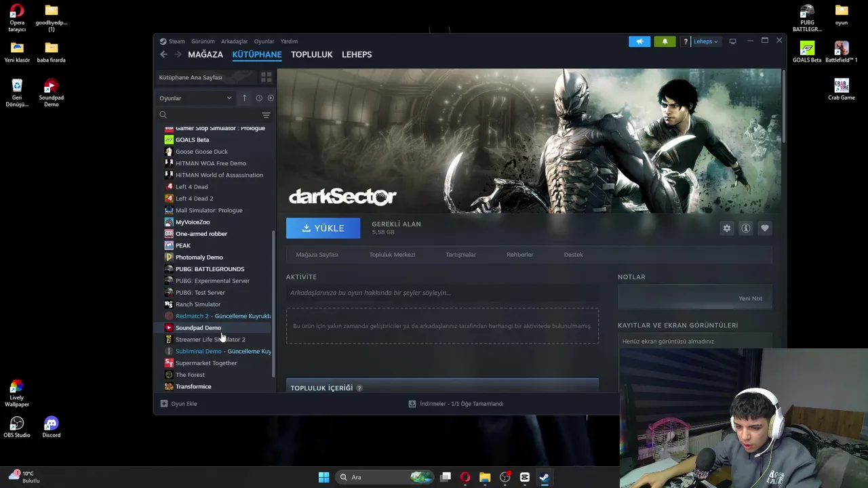Image resolution: width=868 pixels, height=488 pixels.
Task: Select Left 4 Dead 2
Action: pos(195,199)
